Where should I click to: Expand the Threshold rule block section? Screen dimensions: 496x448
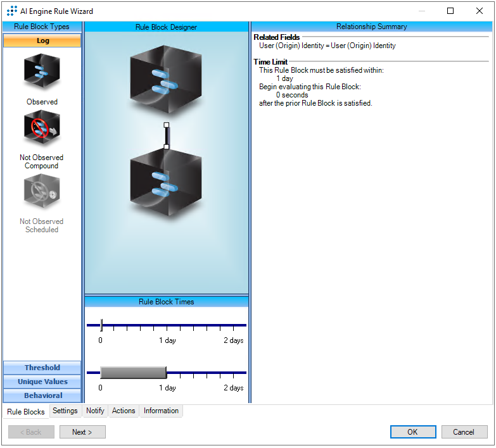(x=42, y=368)
